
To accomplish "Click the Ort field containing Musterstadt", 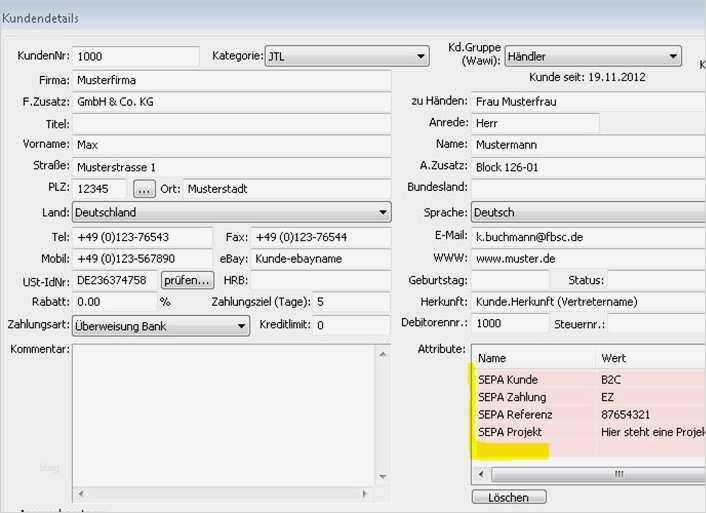I will click(287, 189).
